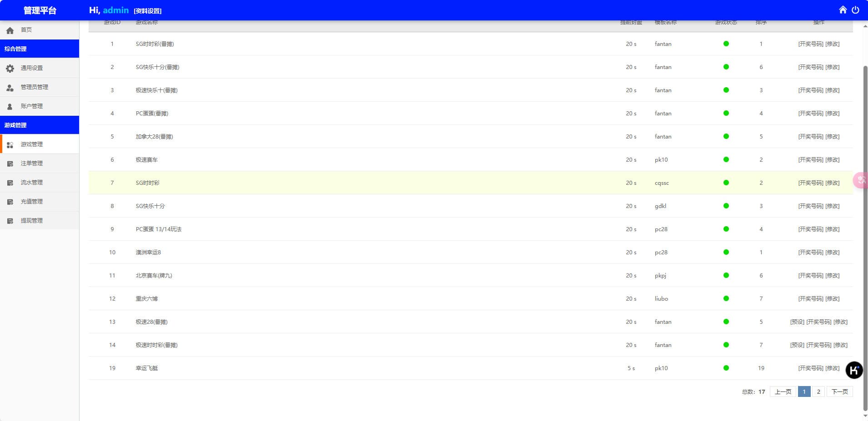The width and height of the screenshot is (868, 421).
Task: Collapse the 综合管理 sidebar section
Action: pyautogui.click(x=40, y=49)
